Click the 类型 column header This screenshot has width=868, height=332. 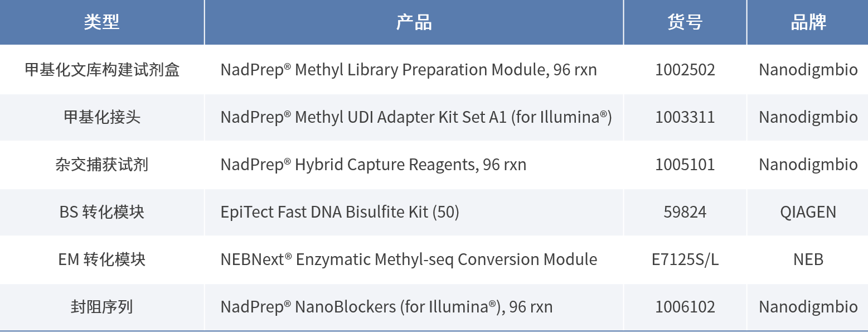[102, 22]
